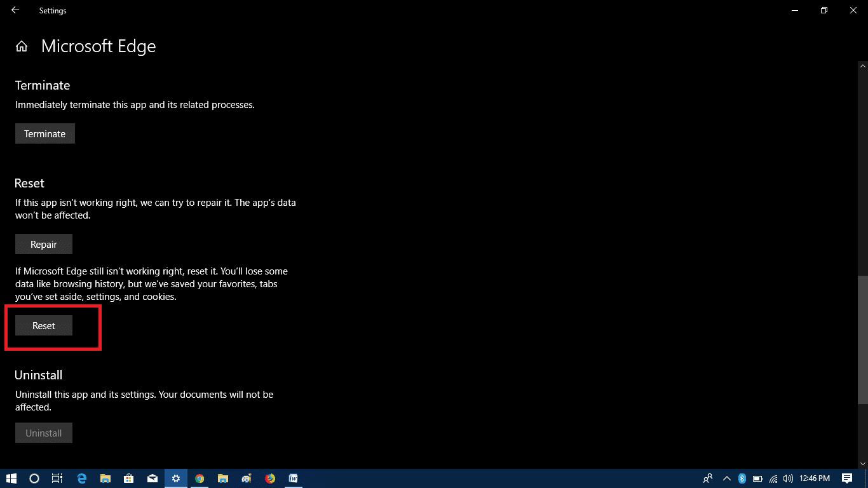868x488 pixels.
Task: Click the "Terminate" section heading
Action: (x=43, y=85)
